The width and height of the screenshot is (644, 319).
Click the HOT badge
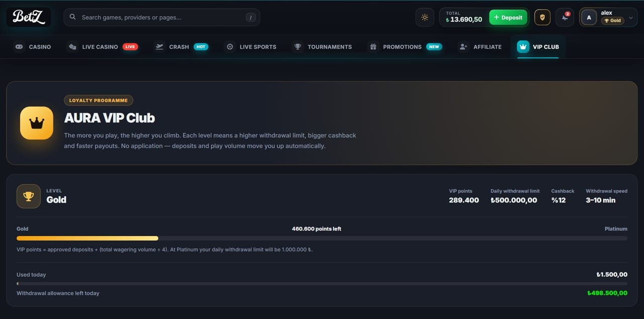point(201,47)
